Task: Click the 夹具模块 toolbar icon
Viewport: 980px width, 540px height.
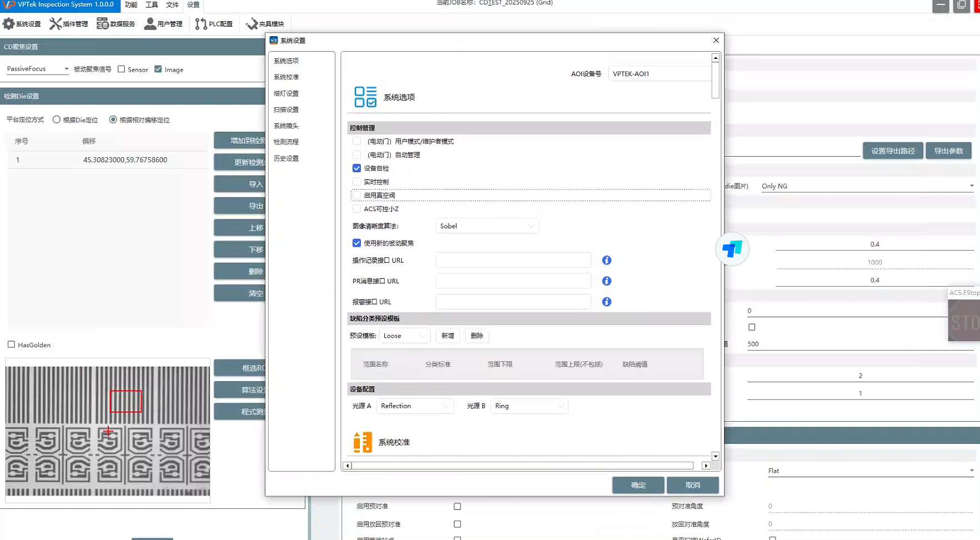Action: pos(252,24)
